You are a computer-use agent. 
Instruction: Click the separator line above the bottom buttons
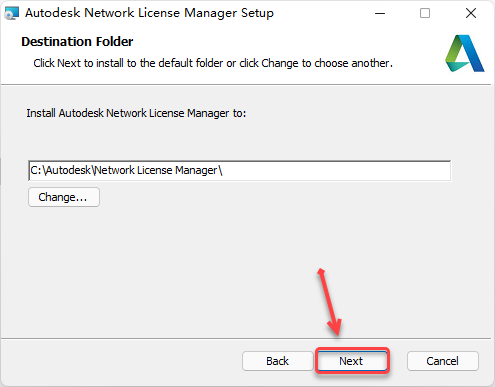pos(246,339)
